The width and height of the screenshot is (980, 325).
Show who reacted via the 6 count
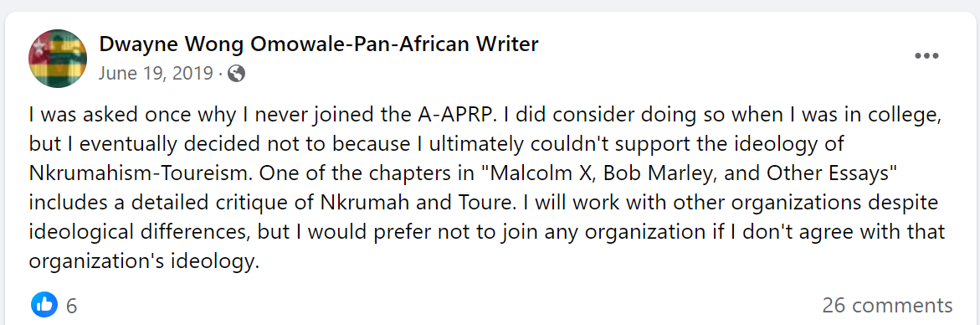click(71, 307)
